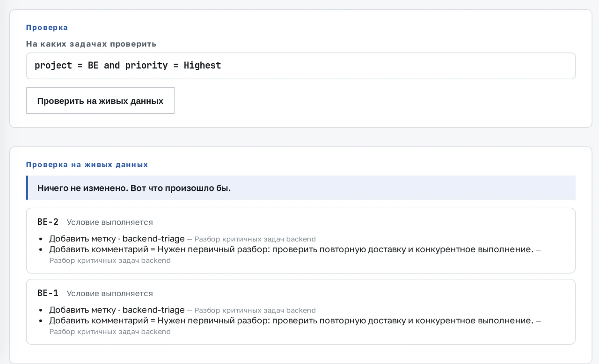599x364 pixels.
Task: Click "Добавить комментарий" line in BE-2 card
Action: [295, 255]
